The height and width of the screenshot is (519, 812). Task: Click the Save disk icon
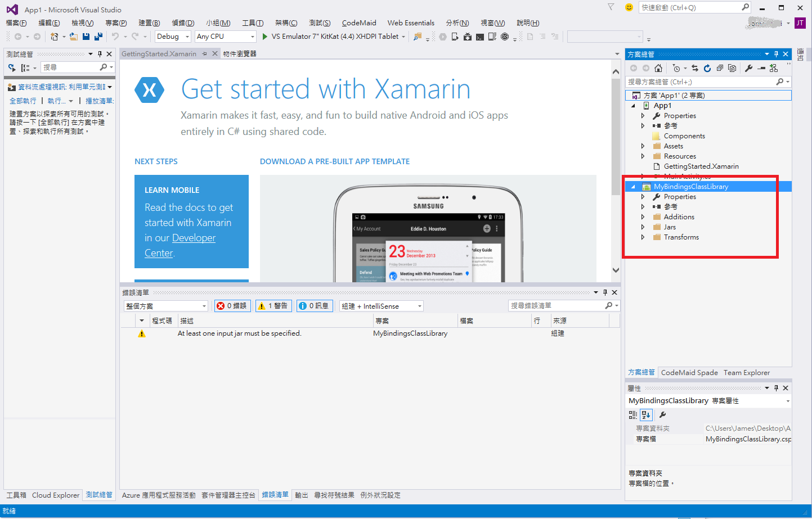(x=86, y=37)
